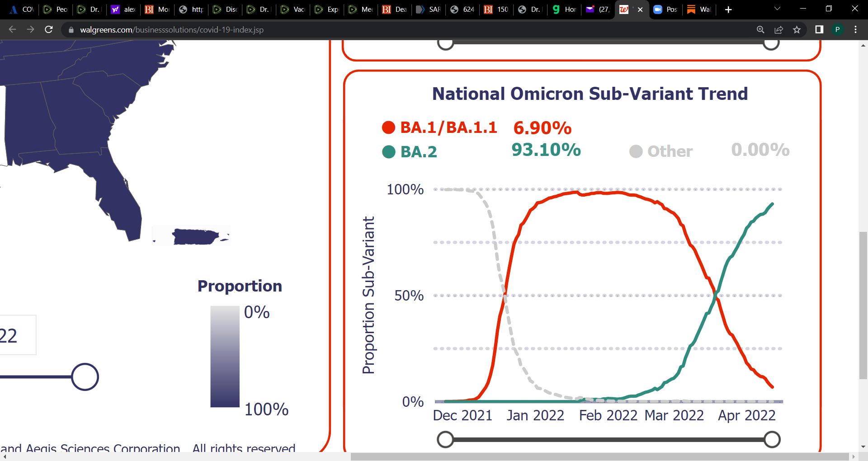Click the left handle of trend date slider
This screenshot has width=868, height=461.
point(445,439)
